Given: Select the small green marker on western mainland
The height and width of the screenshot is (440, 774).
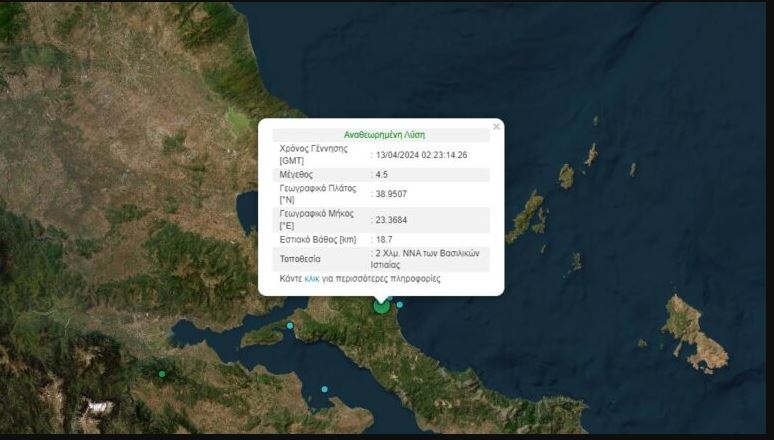Looking at the screenshot, I should coord(162,374).
